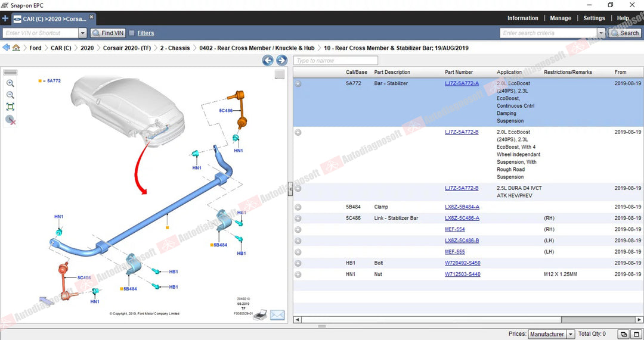This screenshot has width=644, height=340.
Task: Close the CAR (C) >2020 >Corsa... tab
Action: pos(91,17)
